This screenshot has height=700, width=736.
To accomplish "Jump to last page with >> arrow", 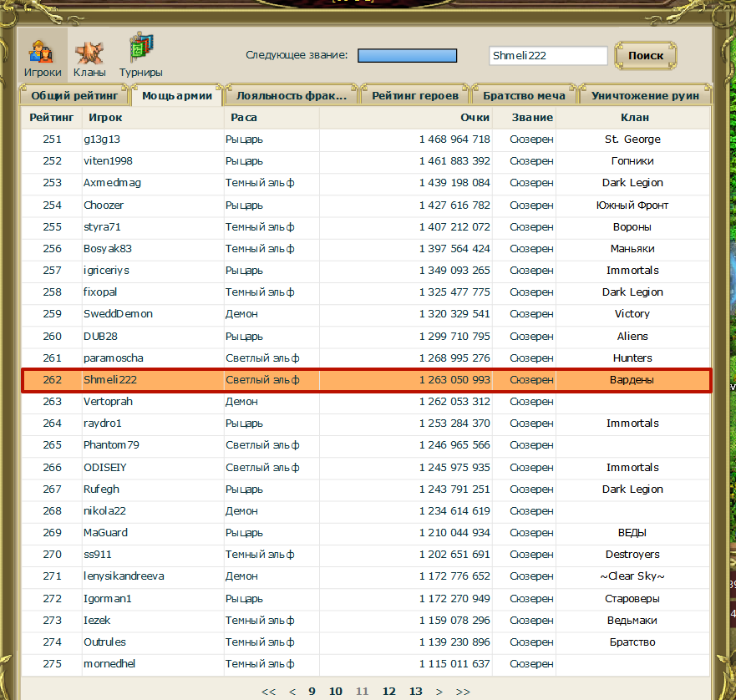I will (x=463, y=692).
